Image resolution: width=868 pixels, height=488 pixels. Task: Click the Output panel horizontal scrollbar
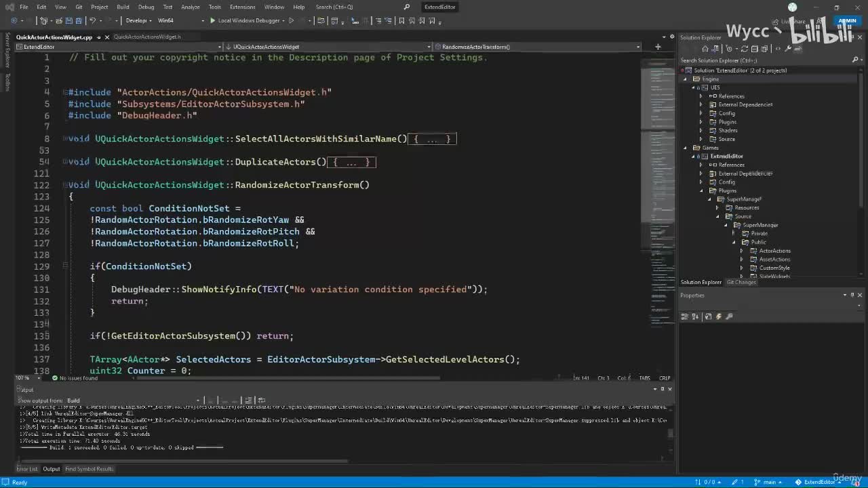click(183, 461)
